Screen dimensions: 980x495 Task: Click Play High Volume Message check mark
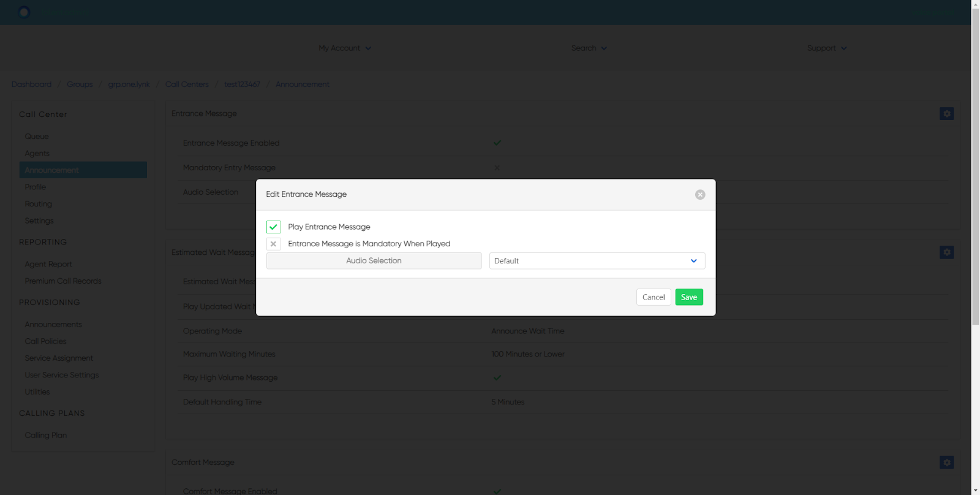point(497,377)
